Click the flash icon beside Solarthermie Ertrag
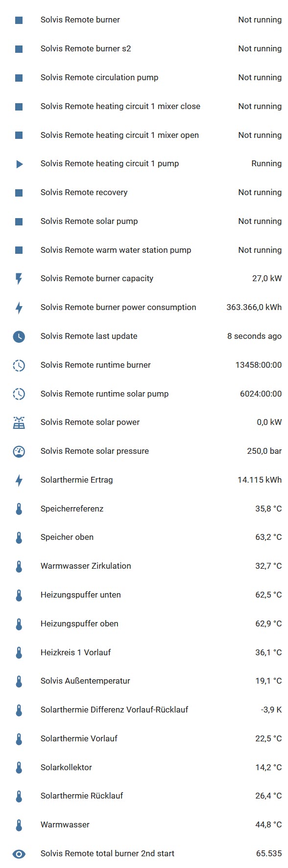Viewport: 288px width, 868px height. click(19, 480)
